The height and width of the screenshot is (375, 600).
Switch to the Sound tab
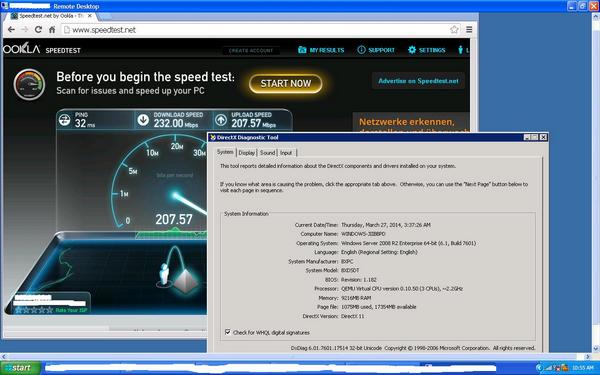click(267, 153)
